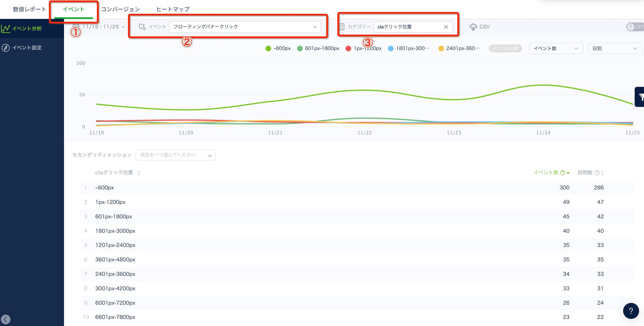This screenshot has width=644, height=326.
Task: Click the CSV download cloud icon
Action: [473, 27]
